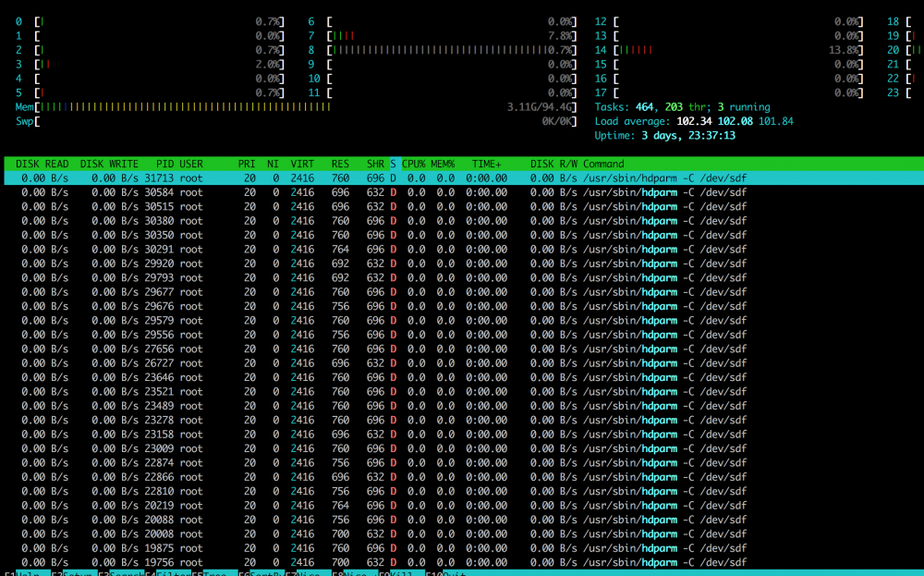
Task: Select the process row with PID 29677
Action: (464, 292)
